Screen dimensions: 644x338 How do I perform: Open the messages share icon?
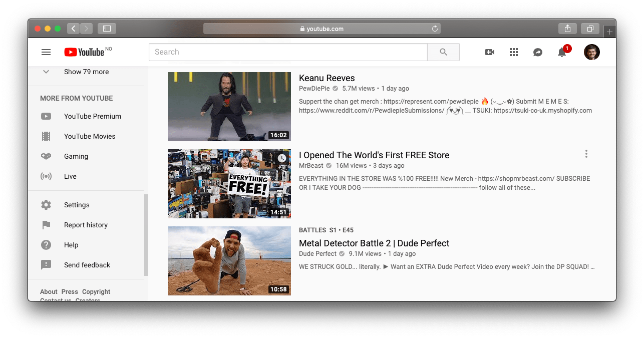[x=538, y=52]
